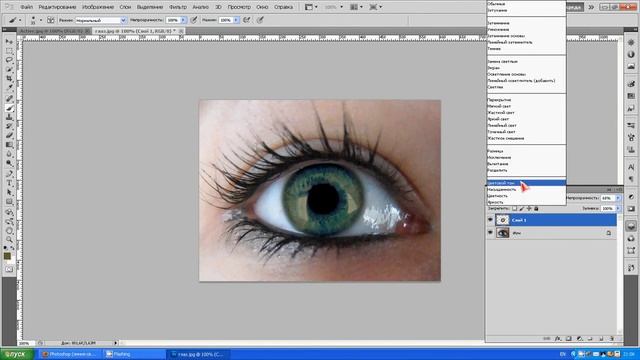The height and width of the screenshot is (360, 640).
Task: Open the Нажим 100% slider arrow
Action: [x=236, y=20]
